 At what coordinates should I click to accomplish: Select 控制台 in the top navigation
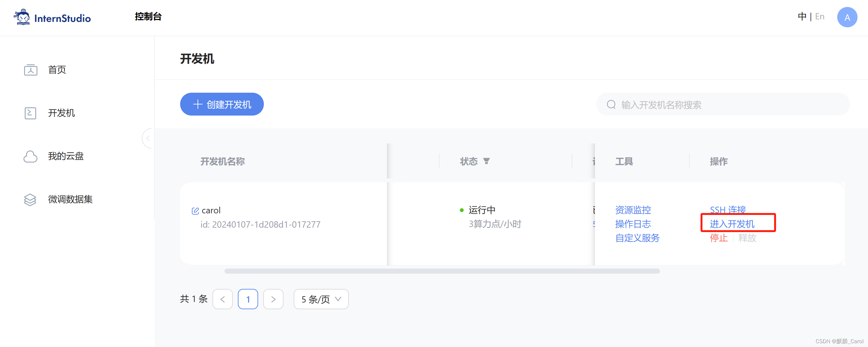pos(148,16)
